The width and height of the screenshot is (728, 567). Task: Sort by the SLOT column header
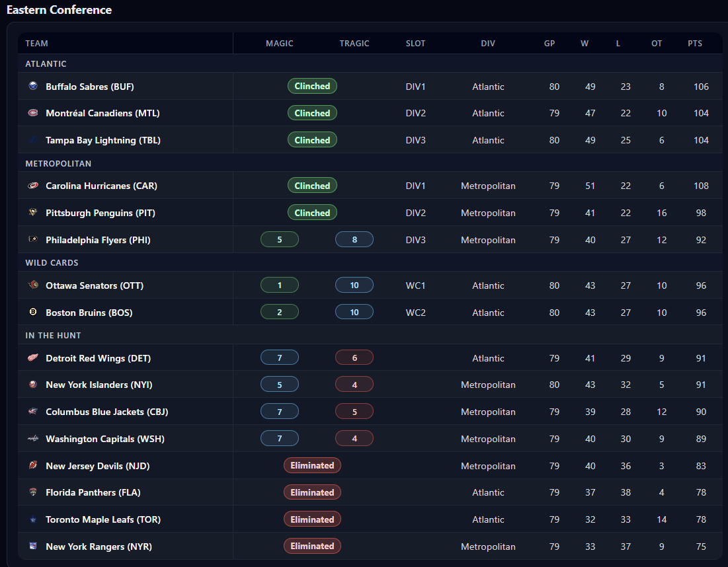click(x=415, y=43)
